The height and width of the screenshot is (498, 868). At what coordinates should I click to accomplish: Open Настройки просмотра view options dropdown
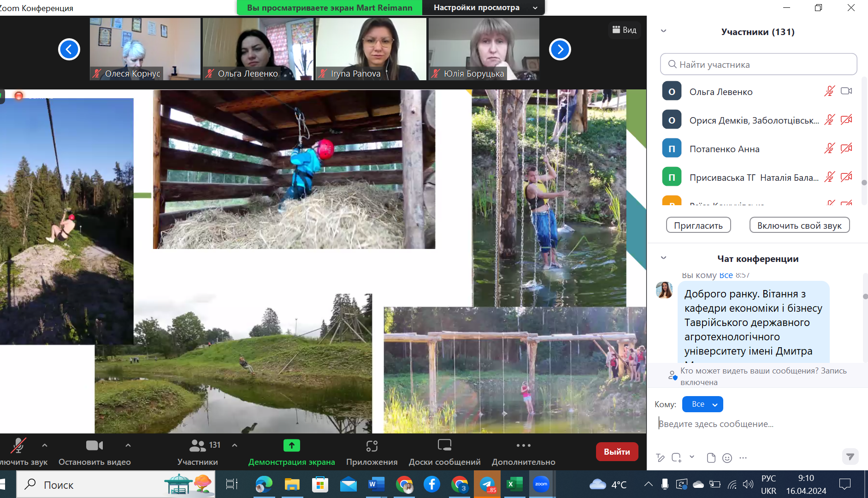pos(484,7)
